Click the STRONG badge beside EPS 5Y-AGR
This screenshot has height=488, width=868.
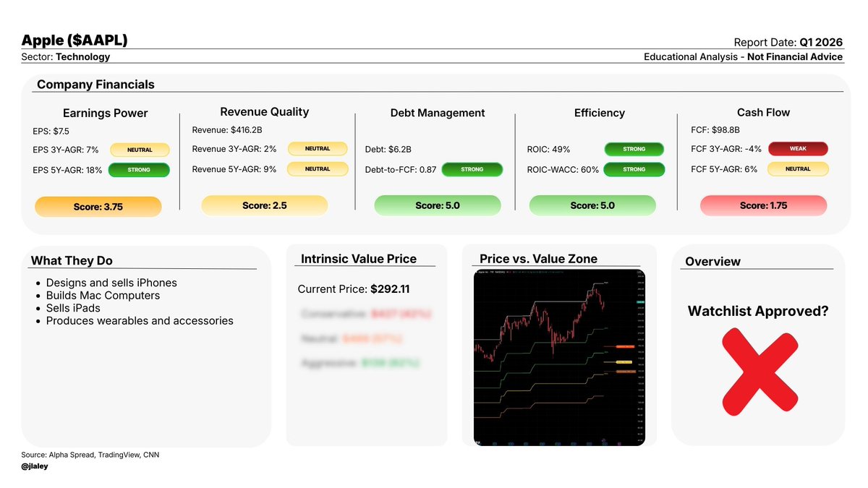tap(139, 171)
